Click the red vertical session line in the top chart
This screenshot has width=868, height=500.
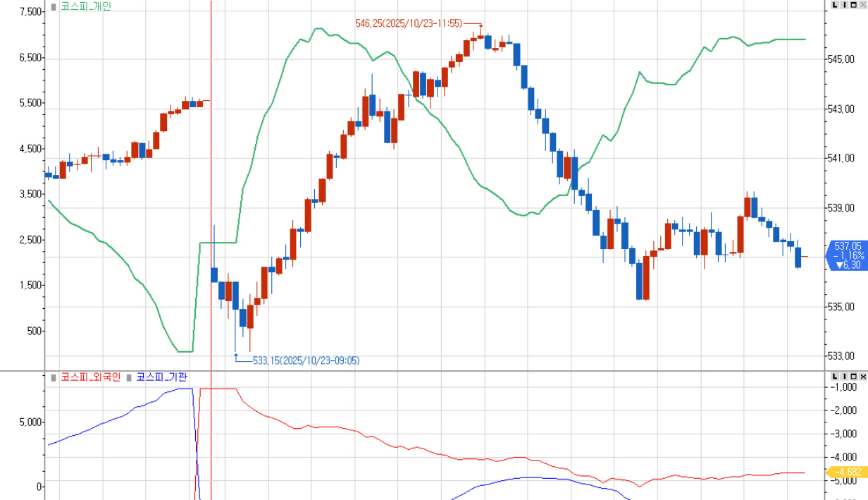[x=211, y=176]
